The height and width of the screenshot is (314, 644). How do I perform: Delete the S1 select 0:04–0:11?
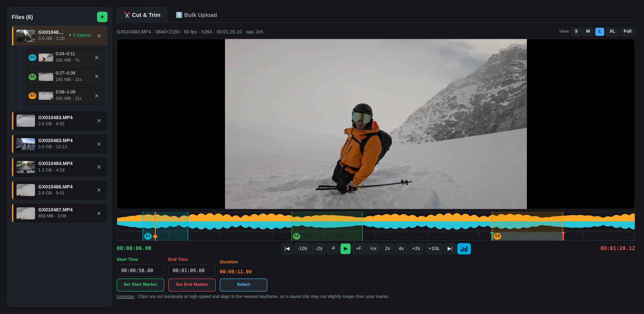click(97, 58)
